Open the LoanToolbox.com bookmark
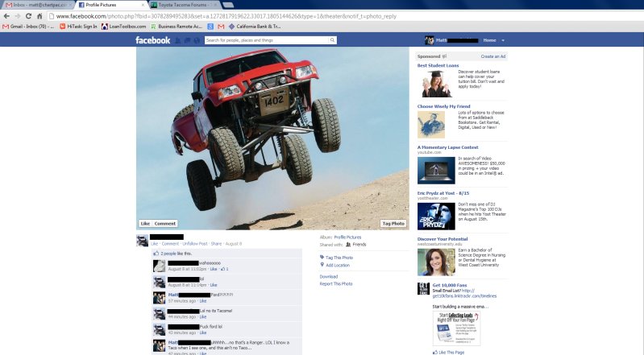Viewport: 644px width, 355px height. click(x=123, y=27)
